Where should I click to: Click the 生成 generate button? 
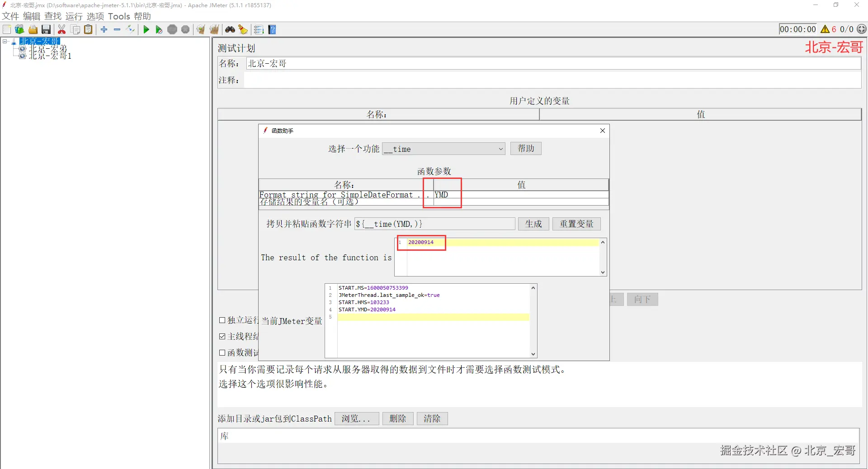[533, 224]
